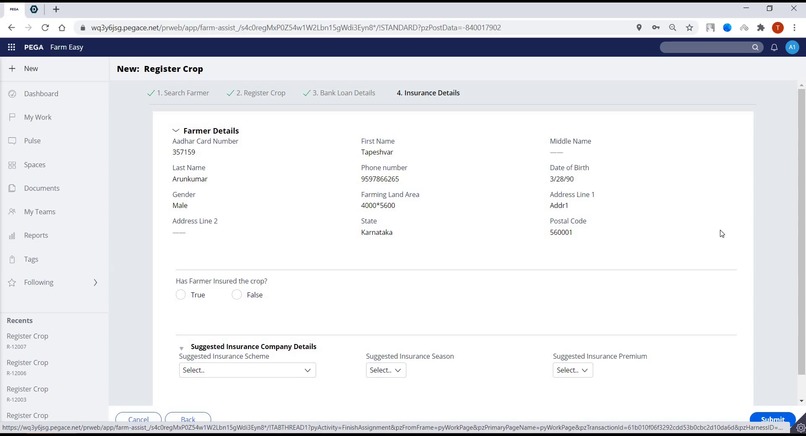Click postal code 560001
806x436 pixels.
561,232
